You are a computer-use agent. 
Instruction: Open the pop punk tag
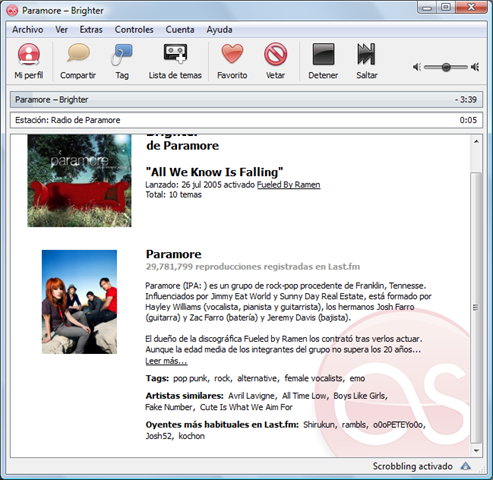pyautogui.click(x=191, y=378)
